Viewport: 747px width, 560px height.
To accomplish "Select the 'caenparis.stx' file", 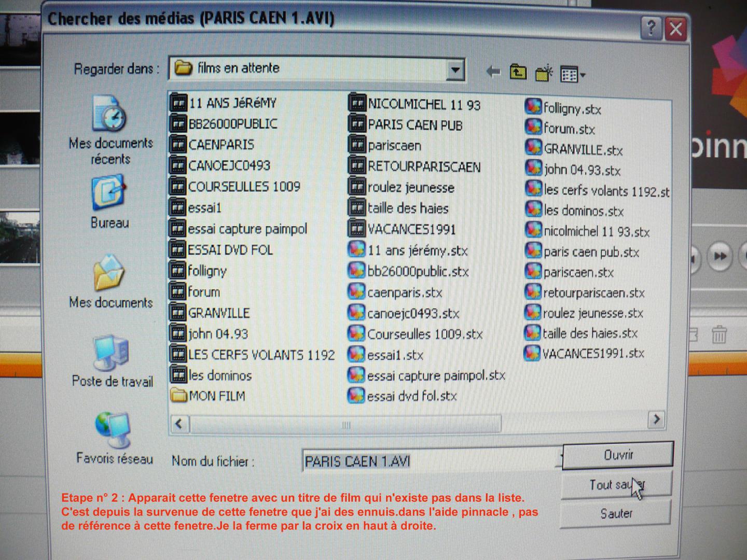I will (x=395, y=292).
